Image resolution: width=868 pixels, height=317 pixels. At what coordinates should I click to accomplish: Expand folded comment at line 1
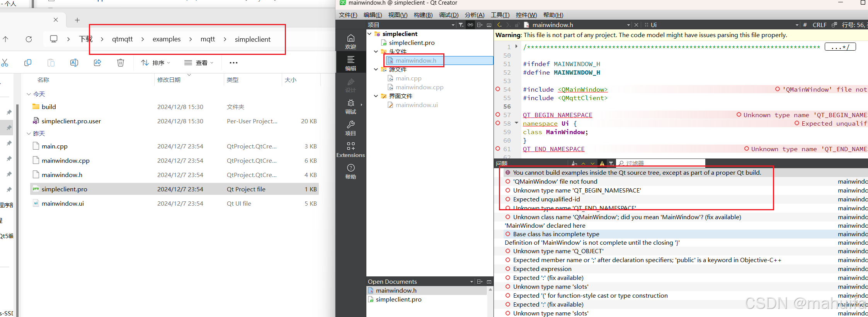tap(516, 46)
